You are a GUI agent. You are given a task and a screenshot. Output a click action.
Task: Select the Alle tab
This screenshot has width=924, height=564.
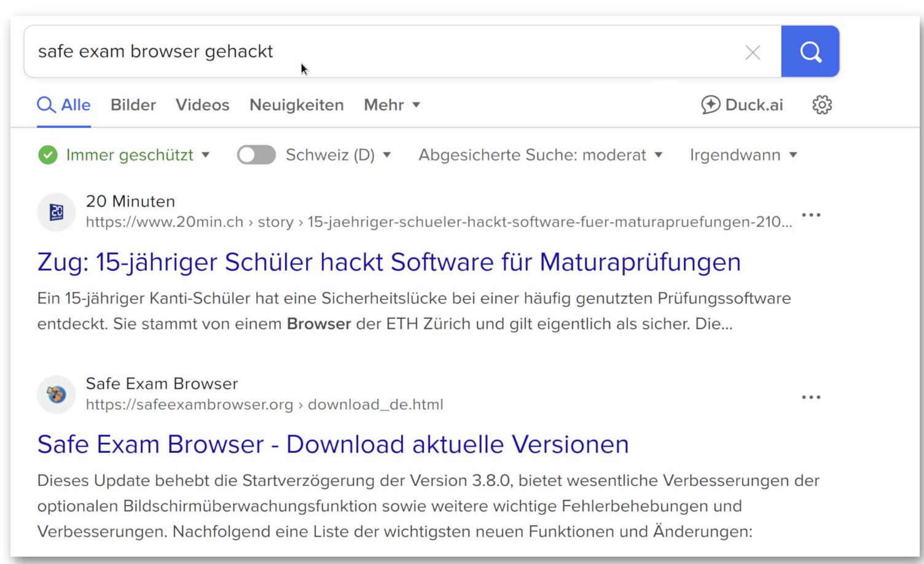(64, 105)
